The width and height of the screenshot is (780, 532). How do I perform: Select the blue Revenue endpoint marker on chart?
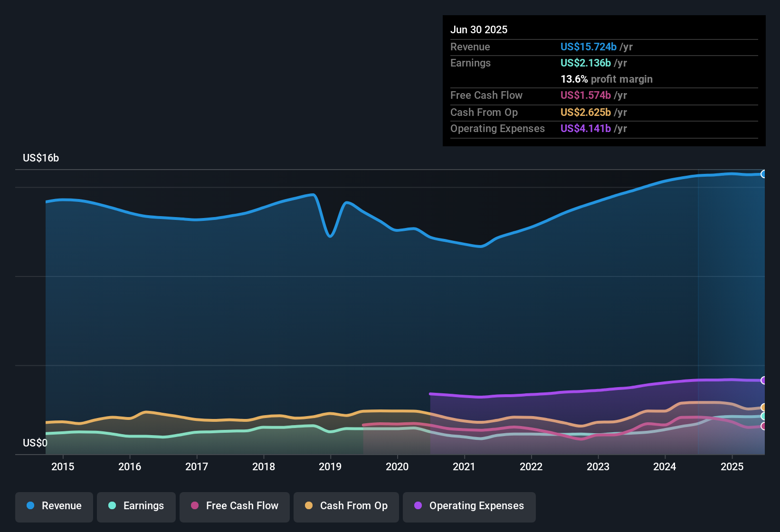pyautogui.click(x=763, y=174)
